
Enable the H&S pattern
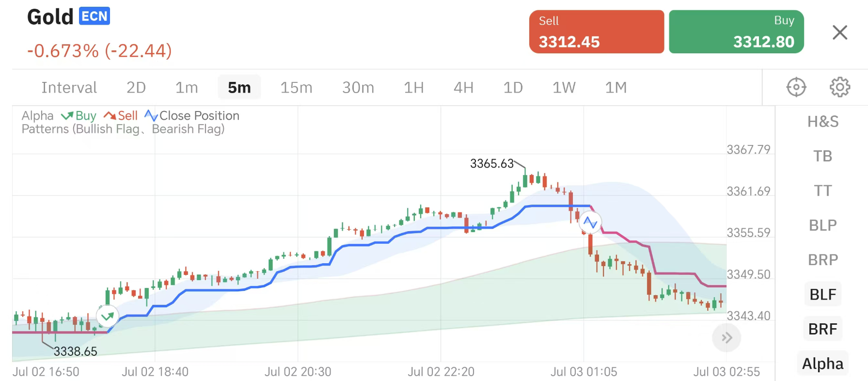pos(822,122)
